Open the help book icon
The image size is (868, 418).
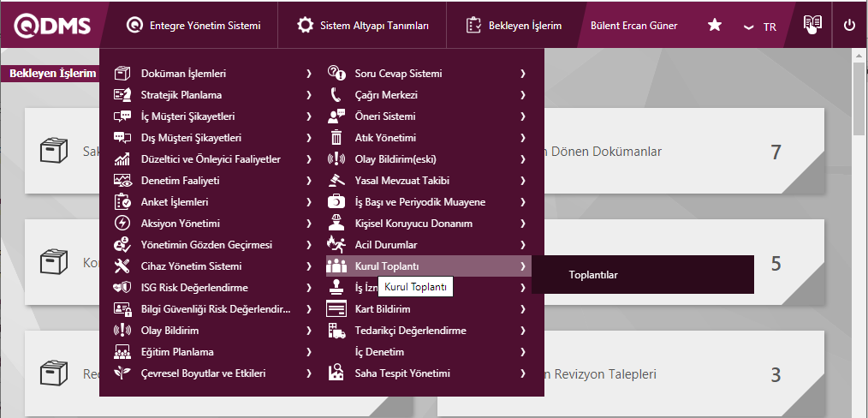click(x=812, y=24)
